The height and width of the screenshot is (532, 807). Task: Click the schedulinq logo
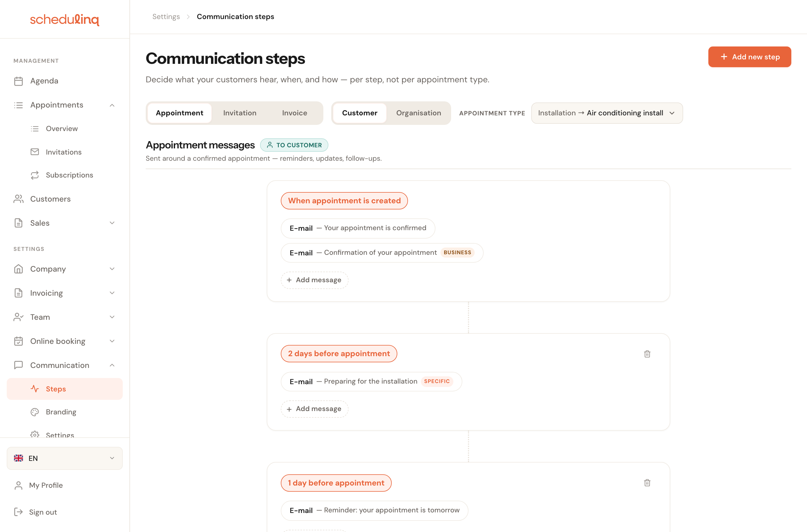(64, 19)
